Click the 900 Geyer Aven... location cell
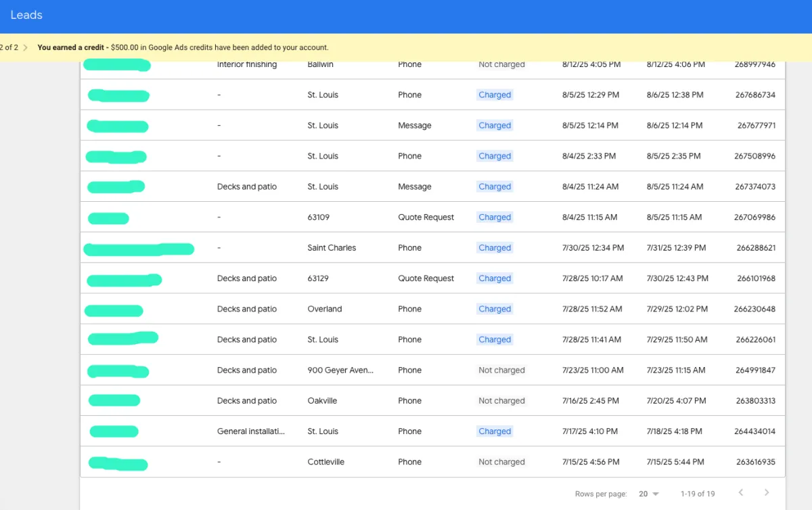This screenshot has height=510, width=812. tap(340, 370)
